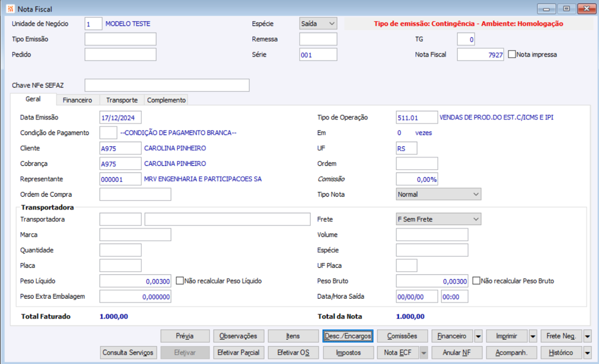Click the Nota Fiscal app icon in title bar
This screenshot has width=599, height=364.
pyautogui.click(x=11, y=8)
